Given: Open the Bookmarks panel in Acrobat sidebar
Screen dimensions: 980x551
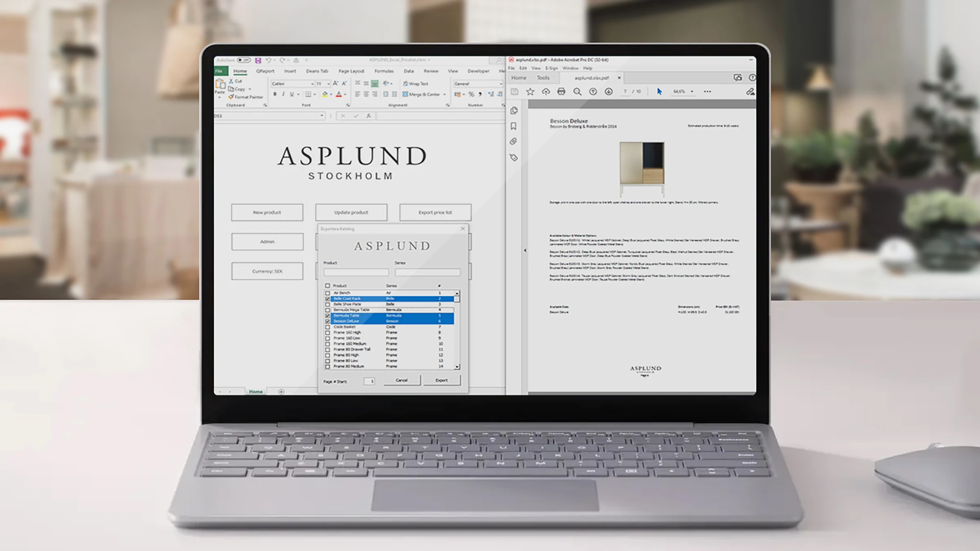Looking at the screenshot, I should [x=513, y=126].
